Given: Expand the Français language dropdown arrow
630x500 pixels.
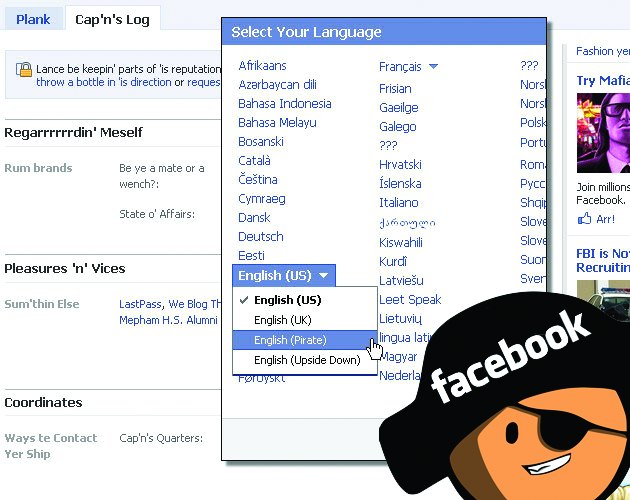Looking at the screenshot, I should tap(433, 66).
